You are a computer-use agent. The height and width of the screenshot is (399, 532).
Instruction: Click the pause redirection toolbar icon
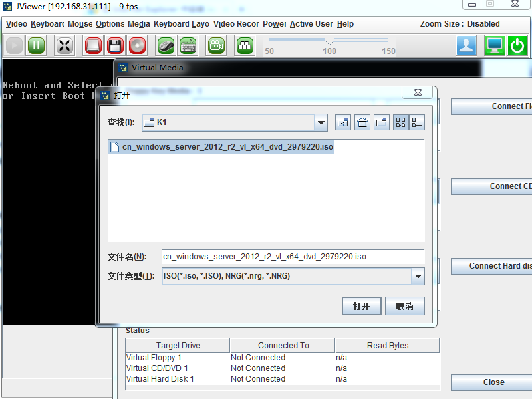coord(36,45)
